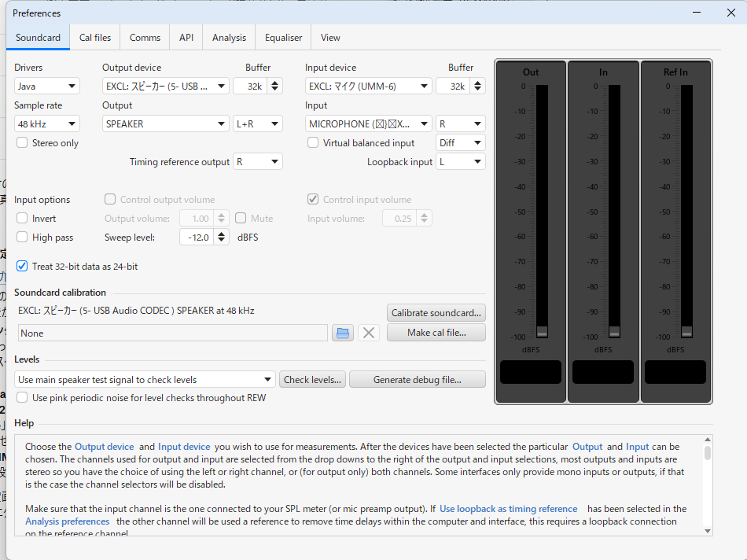747x560 pixels.
Task: Enable the Stereo only checkbox
Action: click(x=22, y=142)
